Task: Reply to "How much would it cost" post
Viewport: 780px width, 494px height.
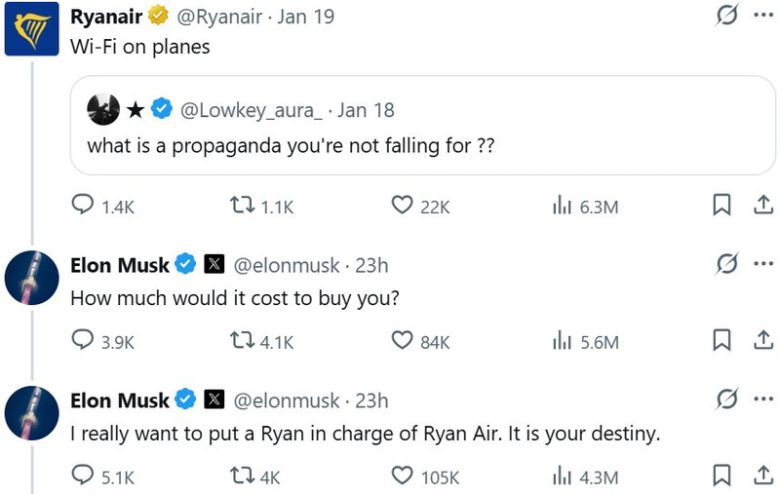Action: tap(82, 341)
